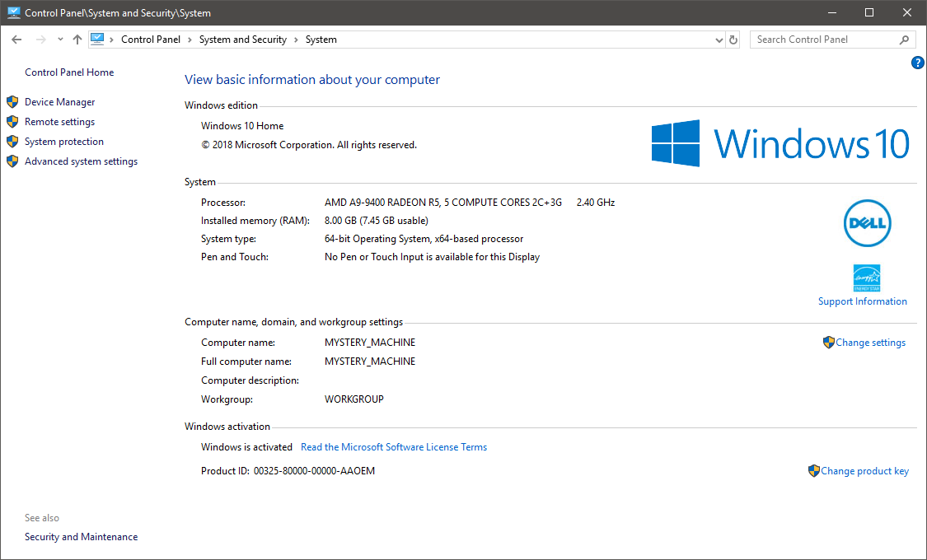Screen dimensions: 927x560
Task: Click the shield icon beside Device Manager
Action: [12, 101]
